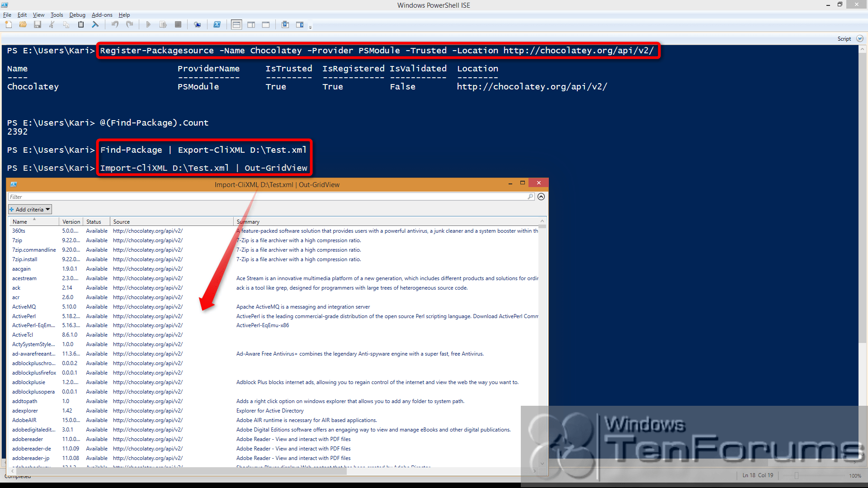
Task: Open the Add-ons menu
Action: tap(102, 14)
